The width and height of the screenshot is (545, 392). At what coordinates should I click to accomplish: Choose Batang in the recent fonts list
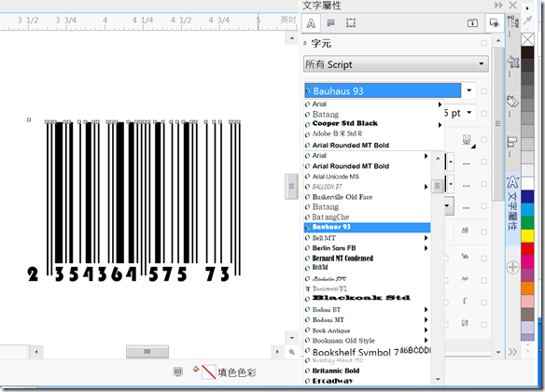coord(373,114)
